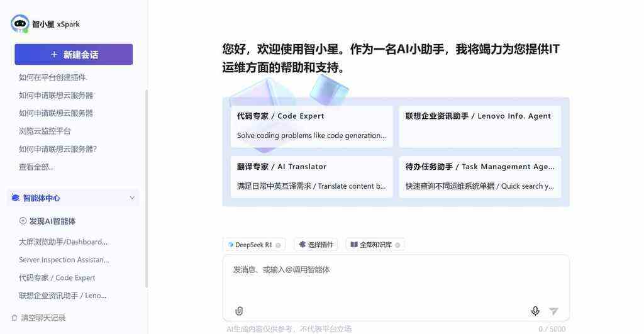
Task: Click the microphone voice input icon
Action: 535,311
